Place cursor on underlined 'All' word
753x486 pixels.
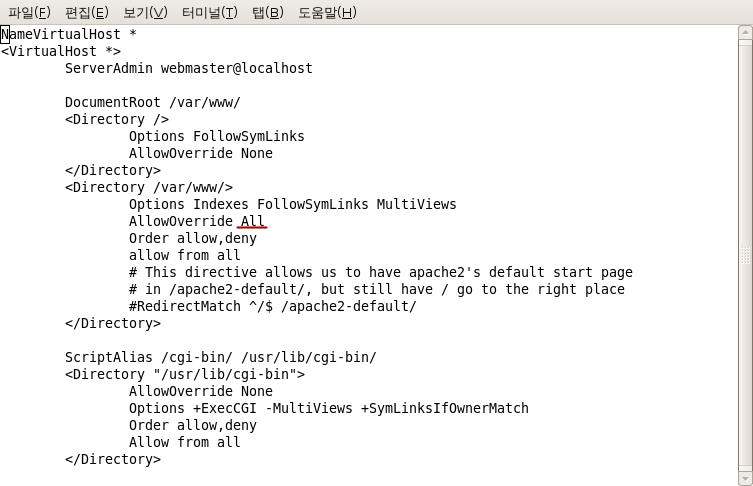[x=252, y=221]
